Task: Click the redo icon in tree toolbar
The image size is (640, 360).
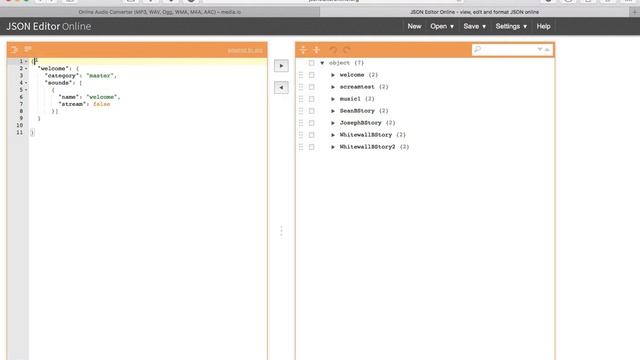Action: [347, 50]
